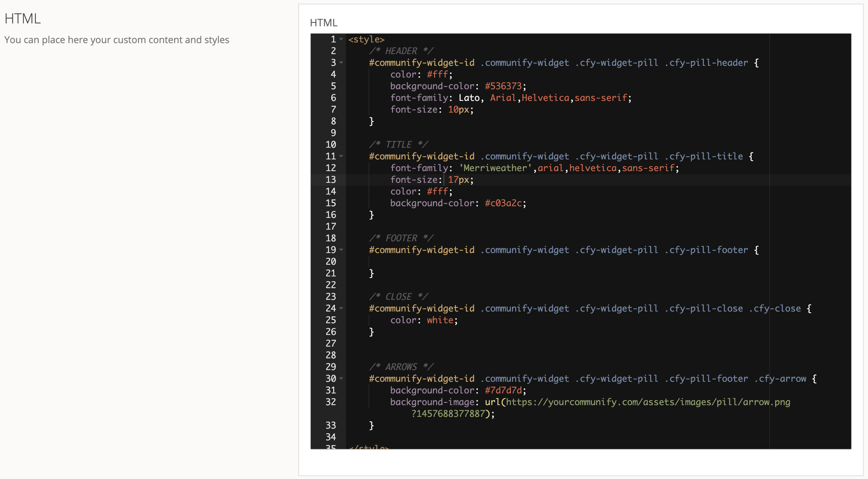Image resolution: width=868 pixels, height=479 pixels.
Task: Click the #c03a2c background-color value
Action: point(503,203)
